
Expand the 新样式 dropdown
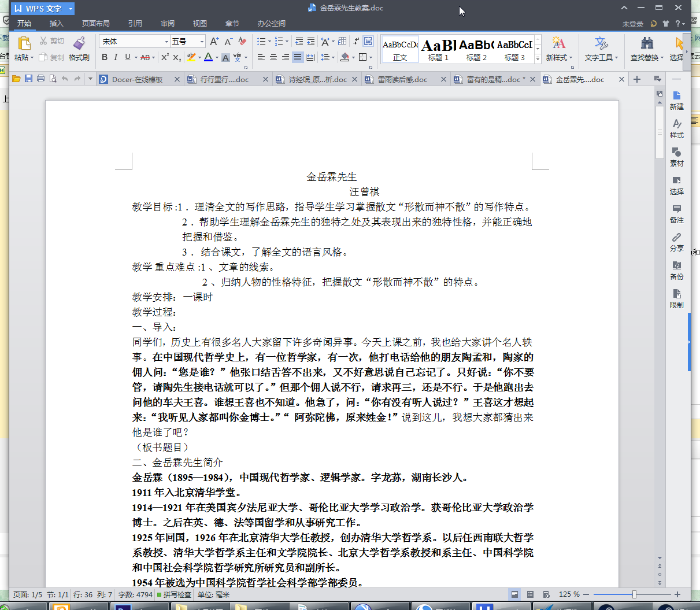click(571, 58)
